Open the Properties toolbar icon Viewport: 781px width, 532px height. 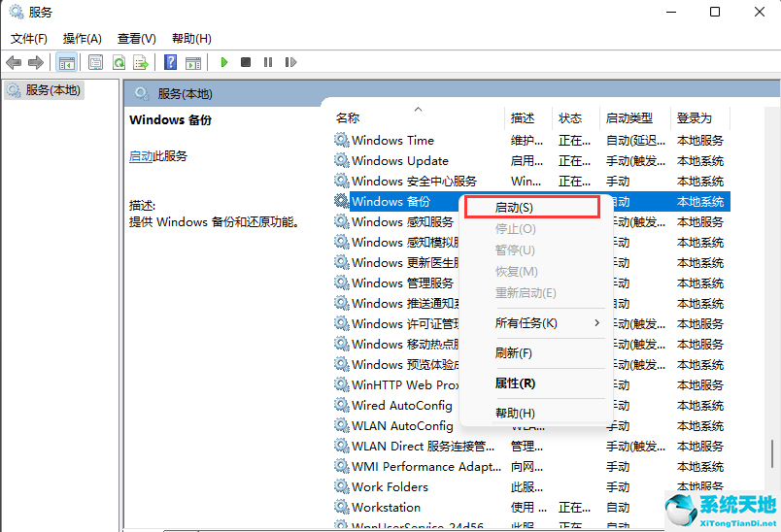[95, 62]
